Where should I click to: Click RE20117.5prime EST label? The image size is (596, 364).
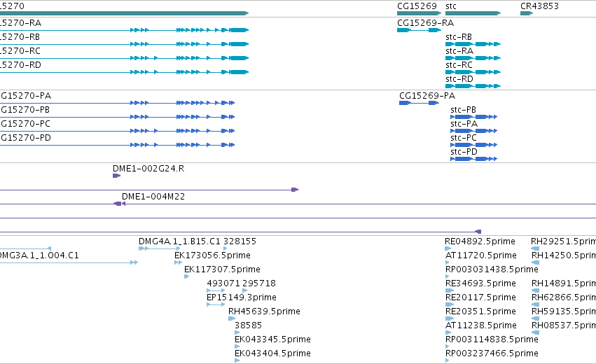click(x=481, y=297)
